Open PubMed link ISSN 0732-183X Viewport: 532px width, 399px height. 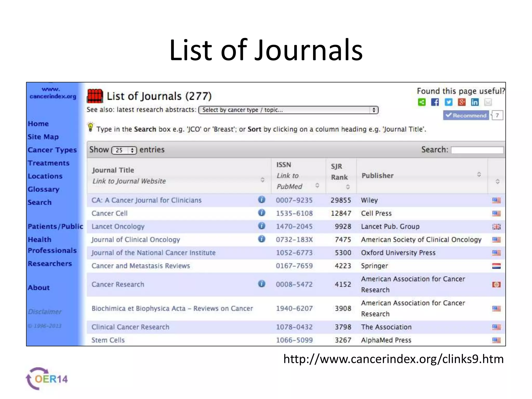tap(294, 240)
